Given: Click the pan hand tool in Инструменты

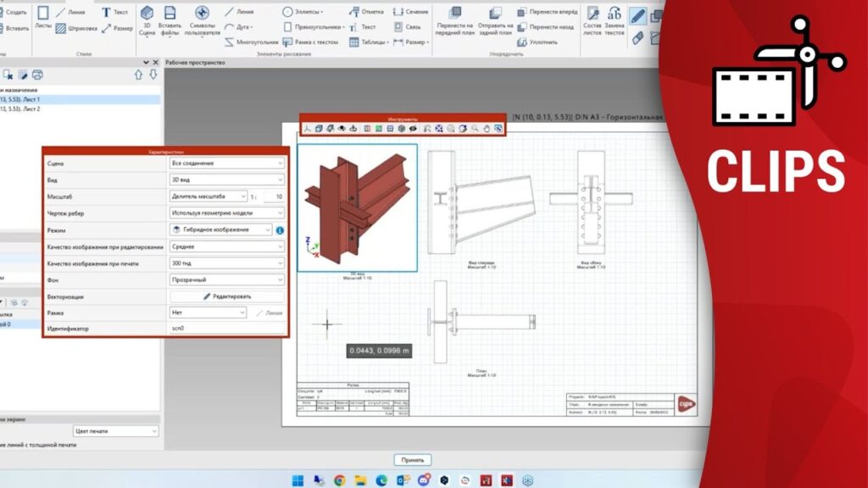Looking at the screenshot, I should click(x=487, y=129).
